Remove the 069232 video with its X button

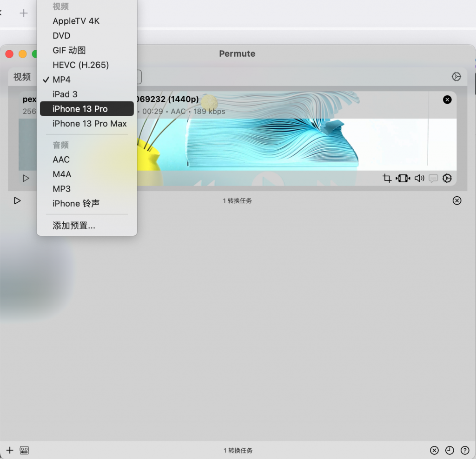447,100
